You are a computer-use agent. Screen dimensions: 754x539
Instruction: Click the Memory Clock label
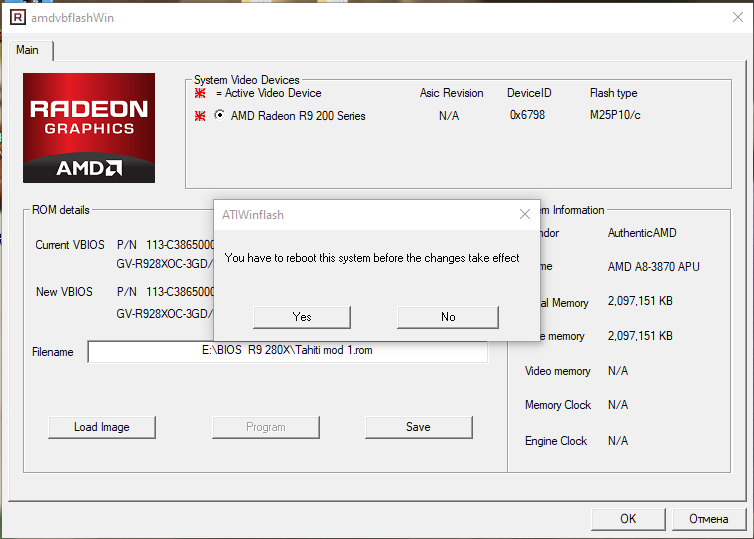[558, 405]
